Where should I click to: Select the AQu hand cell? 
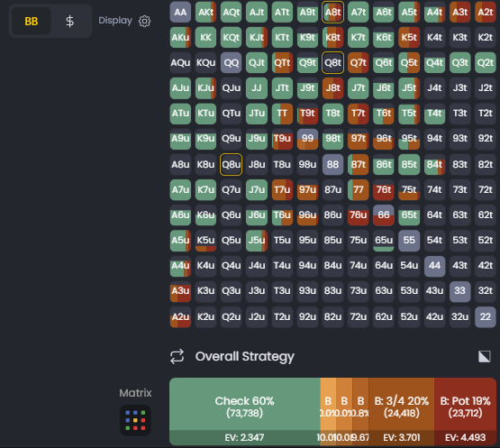point(180,62)
